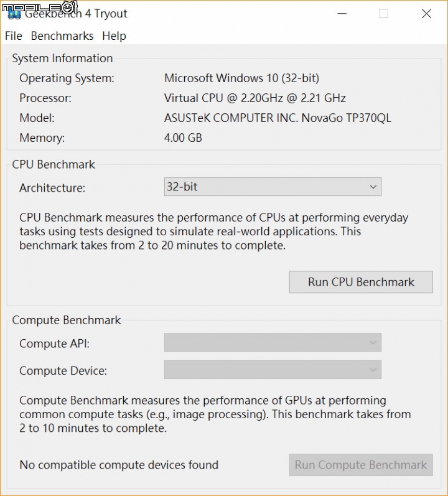Click the Run Compute Benchmark button

(361, 465)
